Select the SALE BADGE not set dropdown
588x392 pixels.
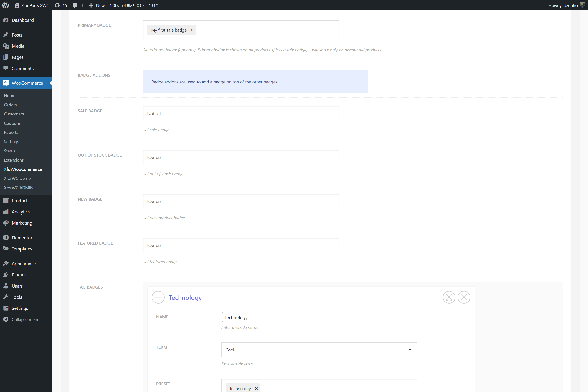pyautogui.click(x=241, y=114)
